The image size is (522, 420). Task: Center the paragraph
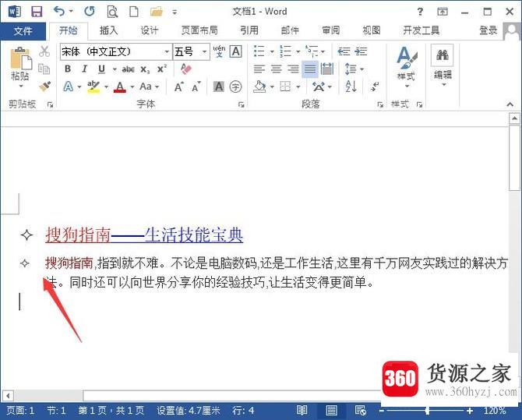[276, 69]
